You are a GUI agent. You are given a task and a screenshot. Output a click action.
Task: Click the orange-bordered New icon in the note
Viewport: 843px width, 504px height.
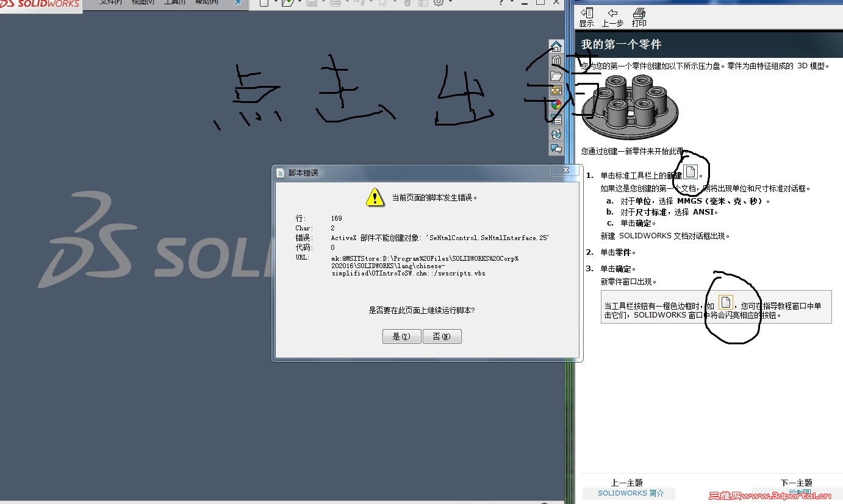pos(725,302)
